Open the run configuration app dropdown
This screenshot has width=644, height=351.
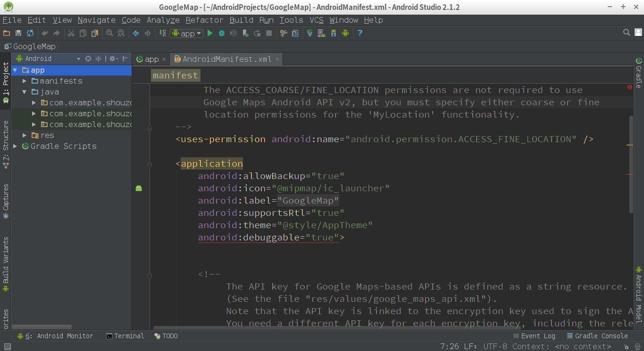pos(186,33)
